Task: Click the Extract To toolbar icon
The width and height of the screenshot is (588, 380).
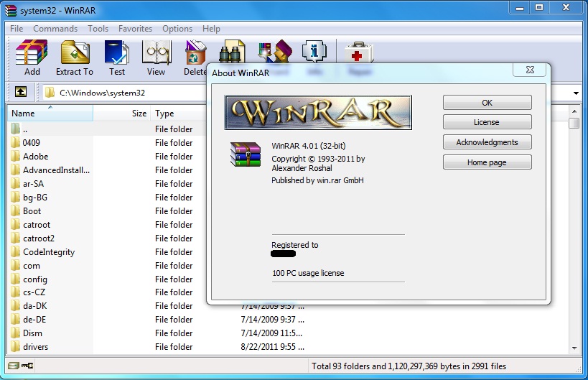Action: 75,52
